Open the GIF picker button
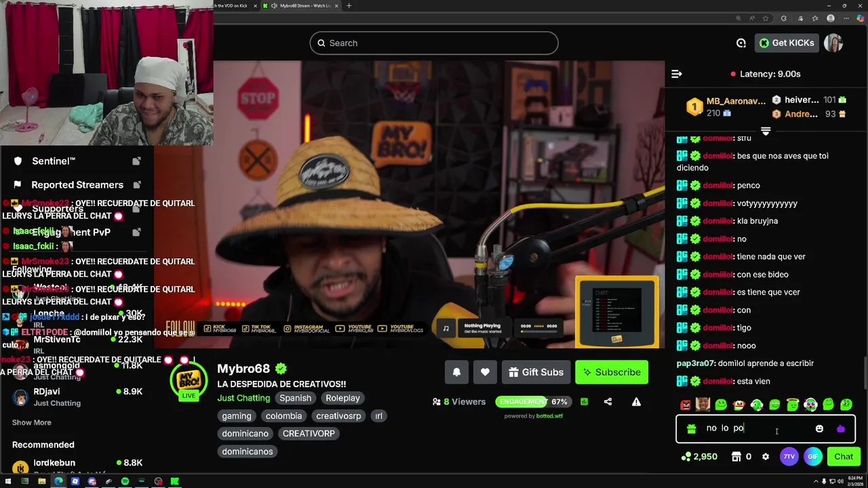 pyautogui.click(x=812, y=457)
